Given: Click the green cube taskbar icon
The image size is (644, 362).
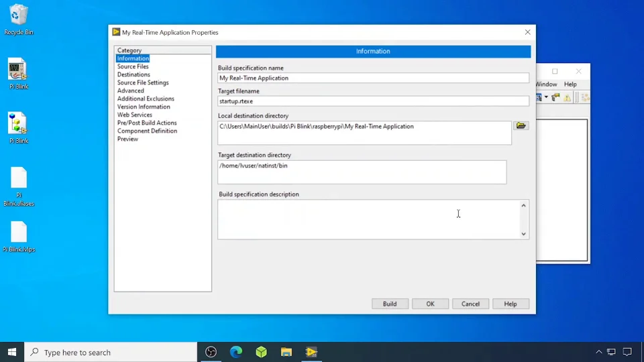Looking at the screenshot, I should 262,352.
